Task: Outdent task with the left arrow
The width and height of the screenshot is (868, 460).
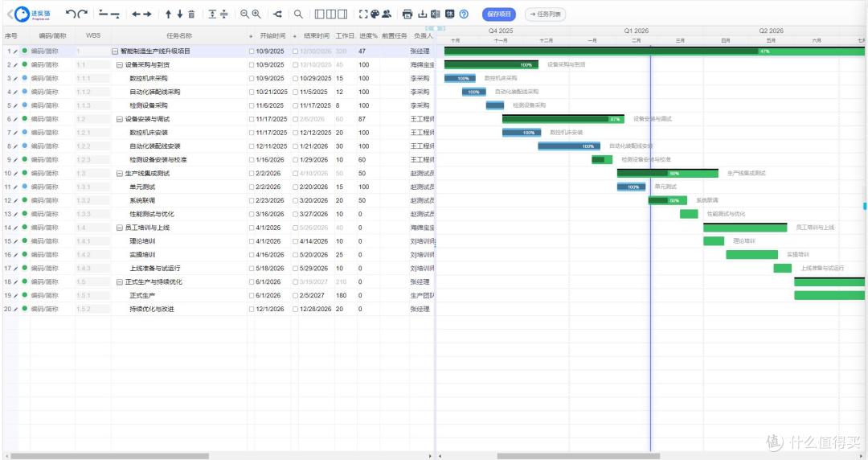Action: tap(136, 14)
